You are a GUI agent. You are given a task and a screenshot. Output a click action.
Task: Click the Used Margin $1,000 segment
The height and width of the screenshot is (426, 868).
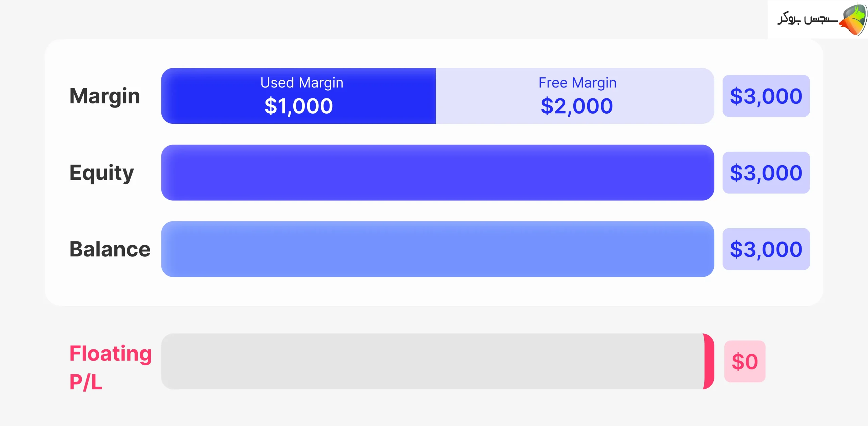[298, 96]
